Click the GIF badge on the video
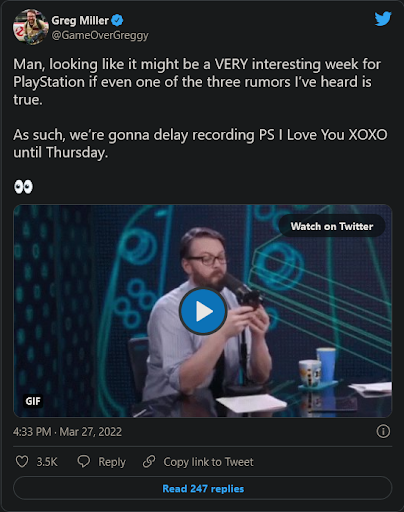Viewport: 404px width, 512px height. [33, 401]
